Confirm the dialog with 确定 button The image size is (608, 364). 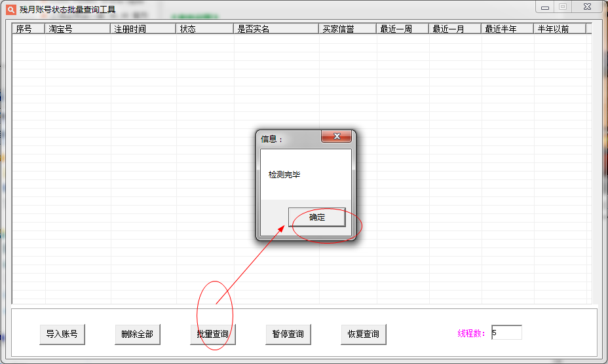pyautogui.click(x=317, y=217)
